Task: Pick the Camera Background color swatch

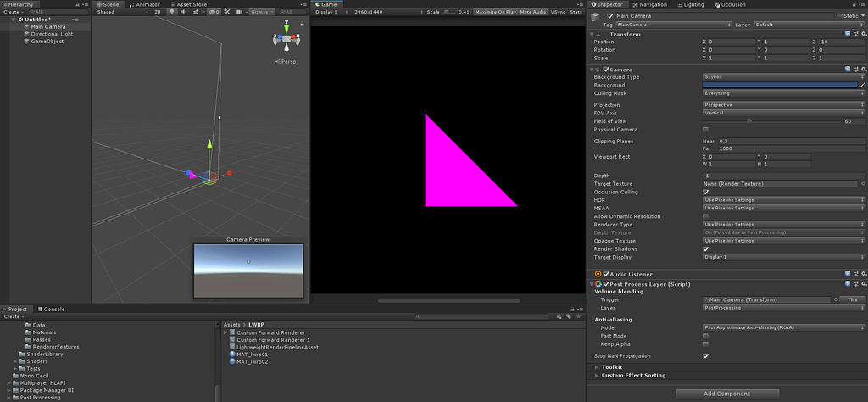Action: pos(780,85)
